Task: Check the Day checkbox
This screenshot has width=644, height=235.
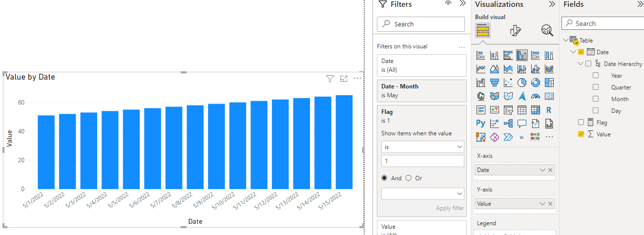Action: click(596, 110)
